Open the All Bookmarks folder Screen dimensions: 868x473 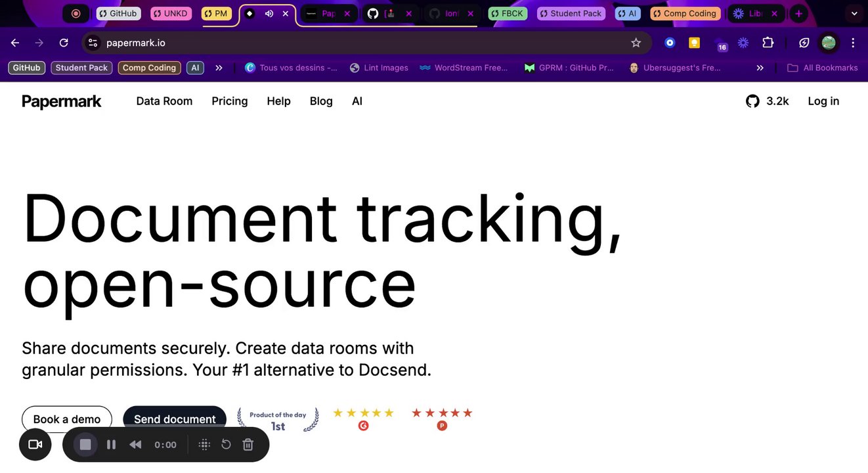coord(823,68)
